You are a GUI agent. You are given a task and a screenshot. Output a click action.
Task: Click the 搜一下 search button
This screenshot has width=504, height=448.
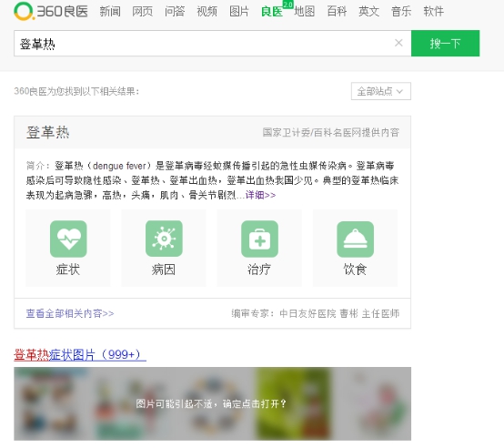[445, 43]
